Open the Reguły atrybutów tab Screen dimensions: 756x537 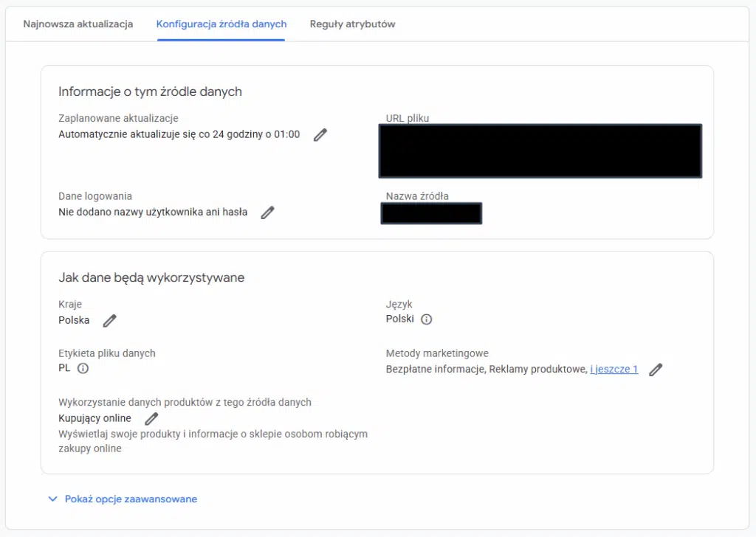(x=352, y=24)
